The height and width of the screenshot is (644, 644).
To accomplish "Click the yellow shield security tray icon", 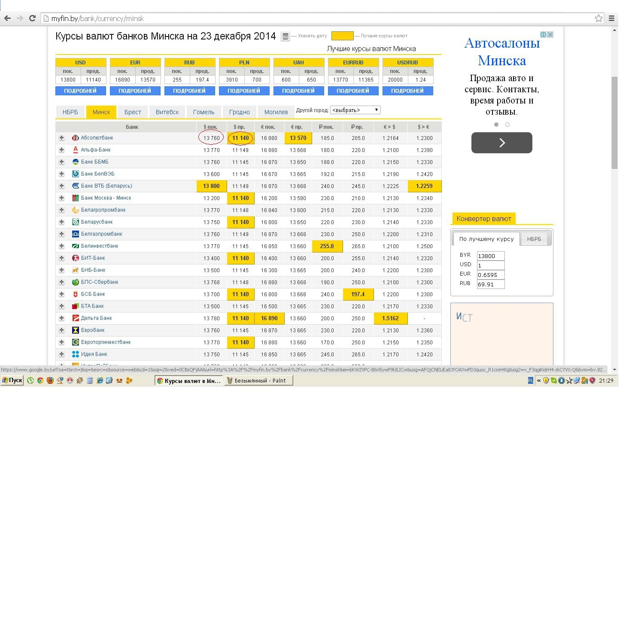I will tap(546, 380).
